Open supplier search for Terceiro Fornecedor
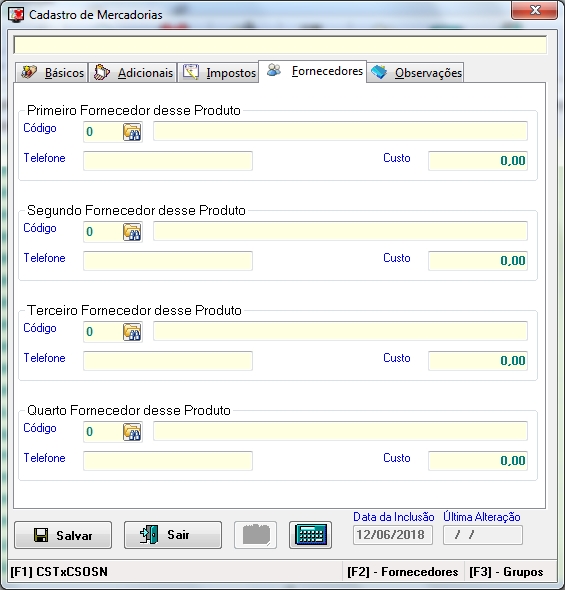This screenshot has height=590, width=565. click(132, 332)
